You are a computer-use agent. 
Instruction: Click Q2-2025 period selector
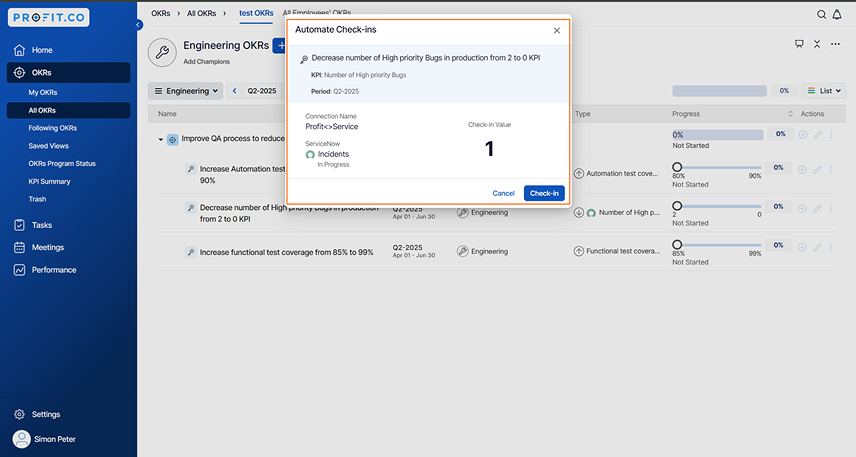pos(261,91)
